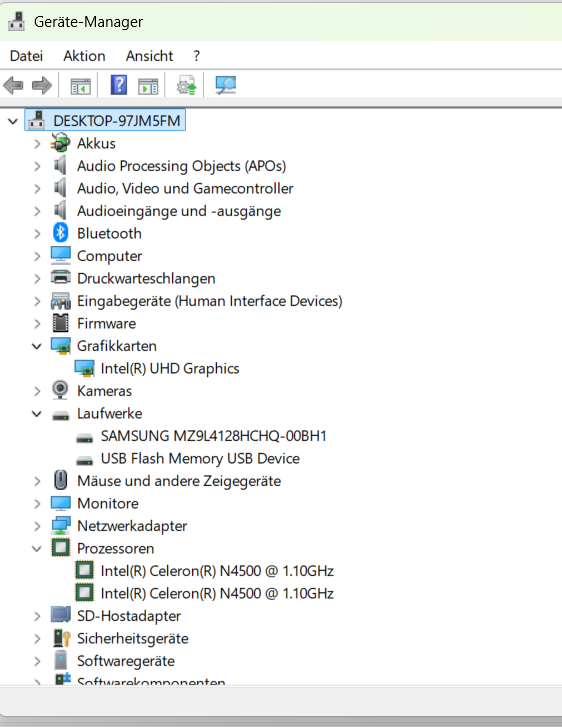Image resolution: width=562 pixels, height=727 pixels.
Task: Click the Laufwerke drive icon
Action: (x=61, y=415)
